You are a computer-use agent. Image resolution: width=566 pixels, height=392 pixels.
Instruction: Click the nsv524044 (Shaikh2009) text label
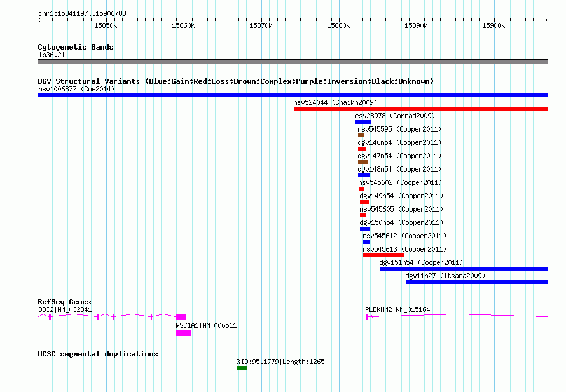[x=335, y=102]
